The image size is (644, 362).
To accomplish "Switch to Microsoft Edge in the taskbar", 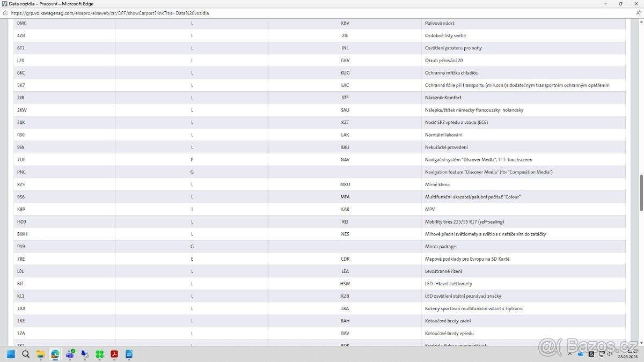I will pos(55,354).
